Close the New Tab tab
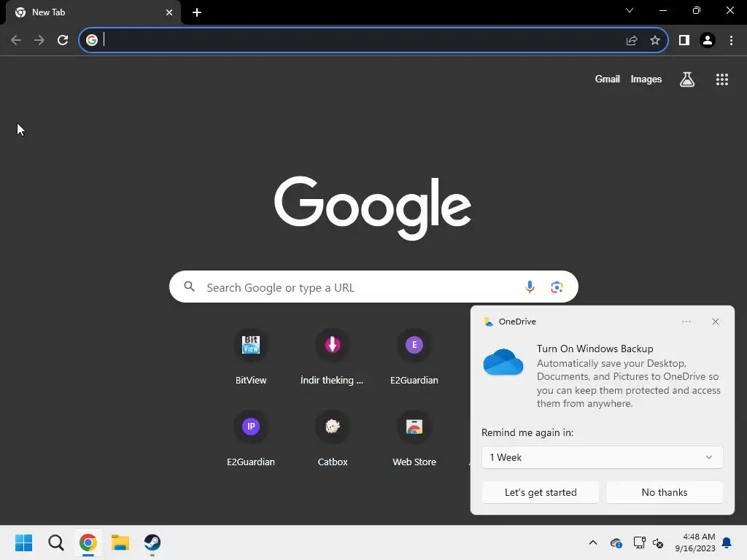747x560 pixels. click(169, 12)
